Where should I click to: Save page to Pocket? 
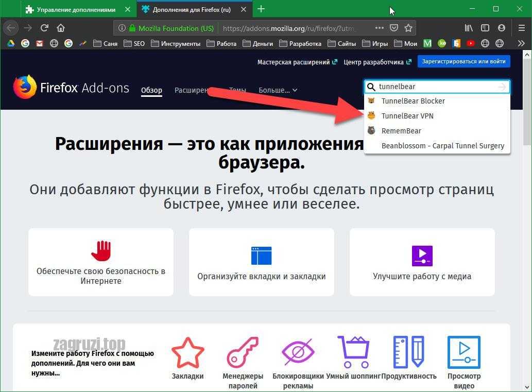(394, 28)
